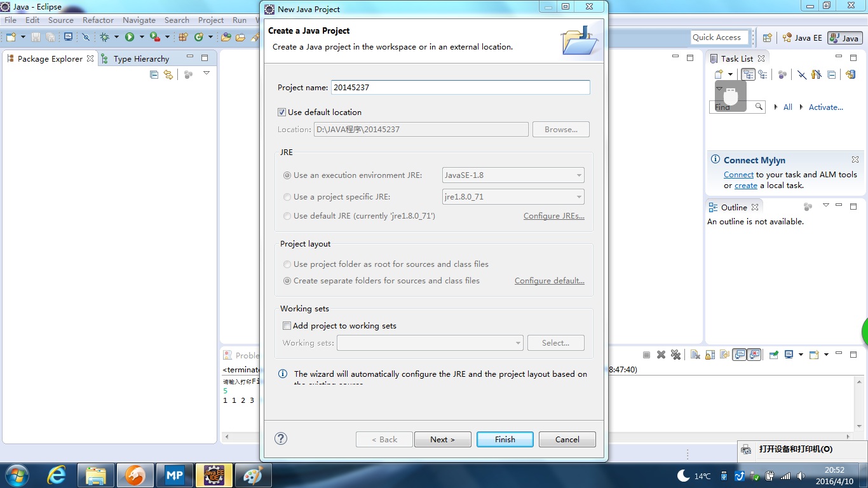Click Show Only My Tasks icon
The image size is (868, 488).
tap(817, 74)
